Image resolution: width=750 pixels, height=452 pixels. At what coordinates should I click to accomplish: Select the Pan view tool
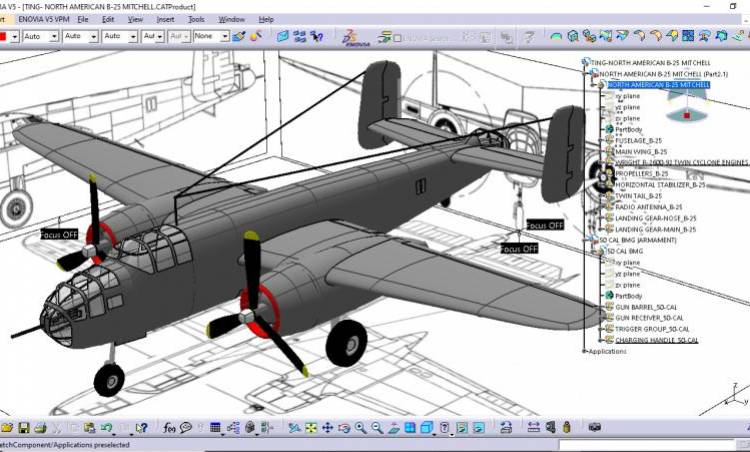(x=327, y=428)
